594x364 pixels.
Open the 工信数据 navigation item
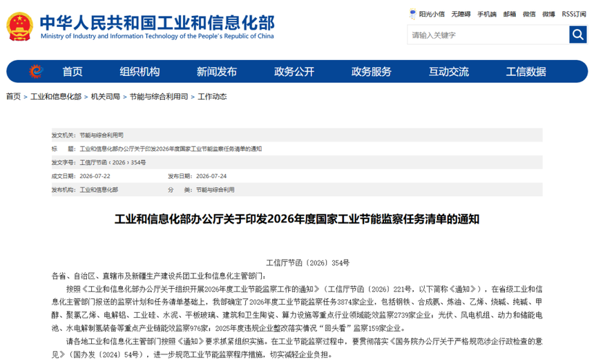click(x=526, y=72)
